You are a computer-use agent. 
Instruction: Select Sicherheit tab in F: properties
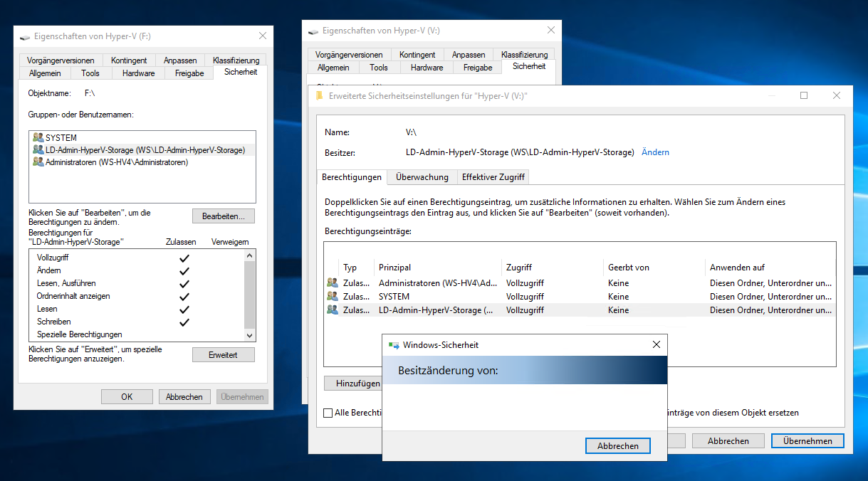click(241, 72)
